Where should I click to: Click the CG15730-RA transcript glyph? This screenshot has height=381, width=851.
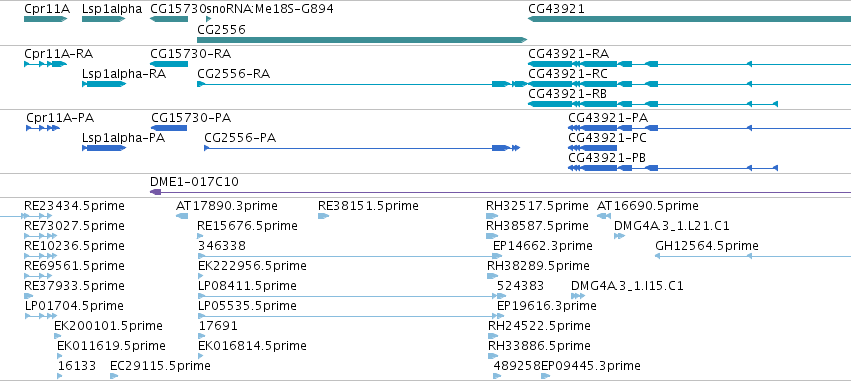[x=169, y=64]
